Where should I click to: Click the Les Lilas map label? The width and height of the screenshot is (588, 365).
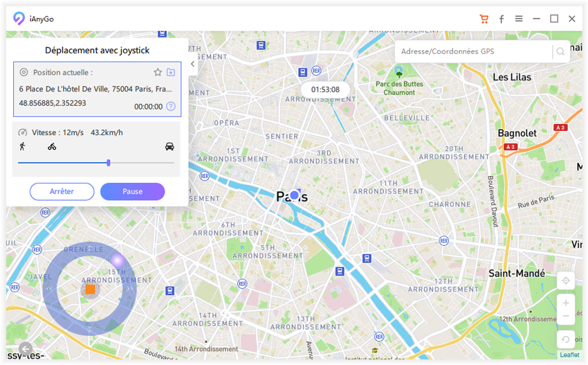point(512,78)
